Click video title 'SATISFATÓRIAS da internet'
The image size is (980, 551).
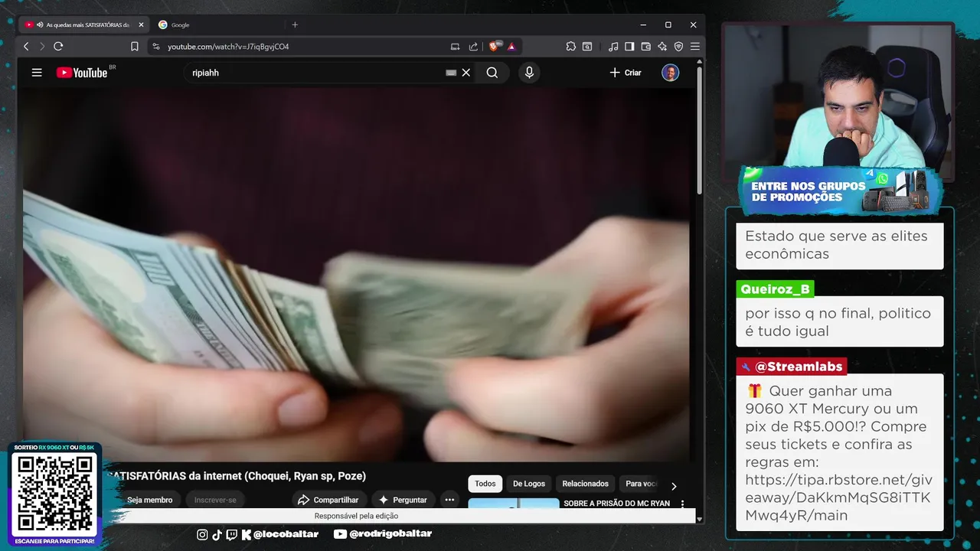point(239,476)
